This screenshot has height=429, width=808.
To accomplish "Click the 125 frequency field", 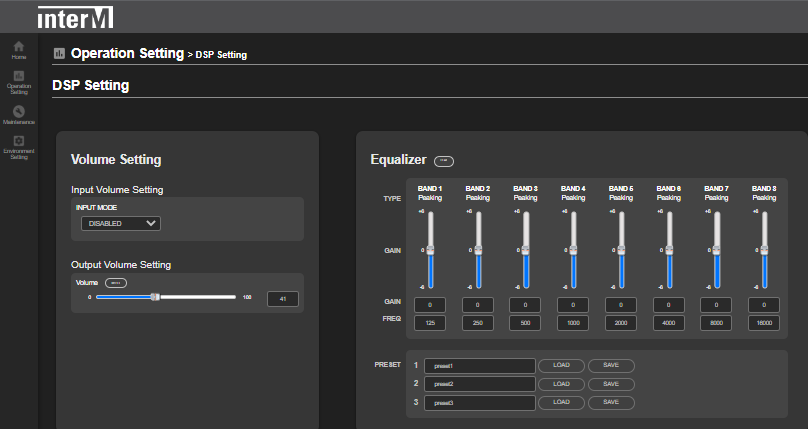I will click(x=430, y=323).
